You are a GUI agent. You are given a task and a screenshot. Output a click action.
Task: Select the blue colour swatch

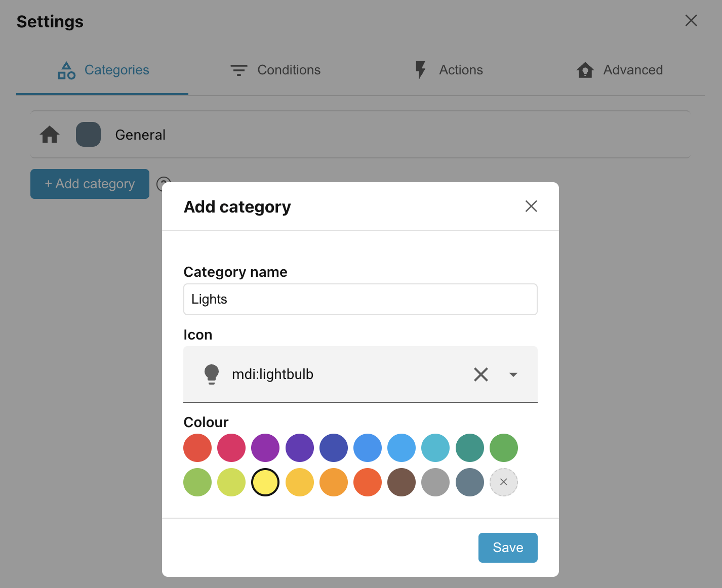pyautogui.click(x=368, y=448)
